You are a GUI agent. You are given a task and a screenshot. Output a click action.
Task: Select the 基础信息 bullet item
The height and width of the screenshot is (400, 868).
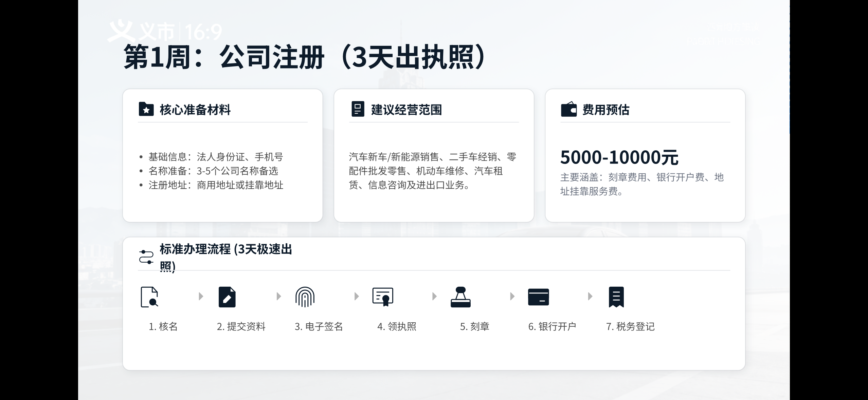(215, 157)
